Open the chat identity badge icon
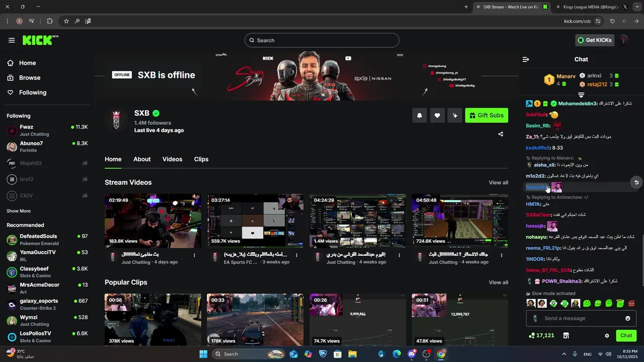 (535, 318)
